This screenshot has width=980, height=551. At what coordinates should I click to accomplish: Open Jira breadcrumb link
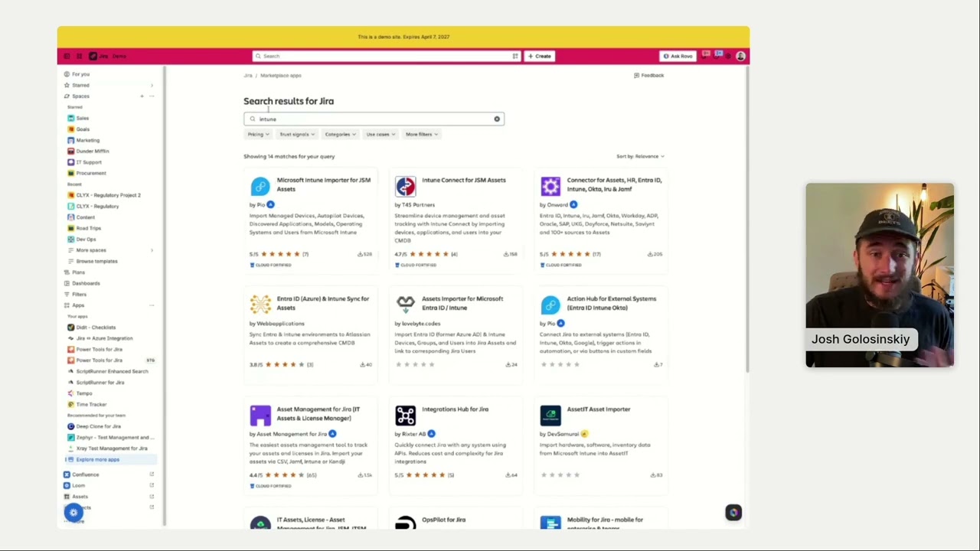pyautogui.click(x=248, y=76)
